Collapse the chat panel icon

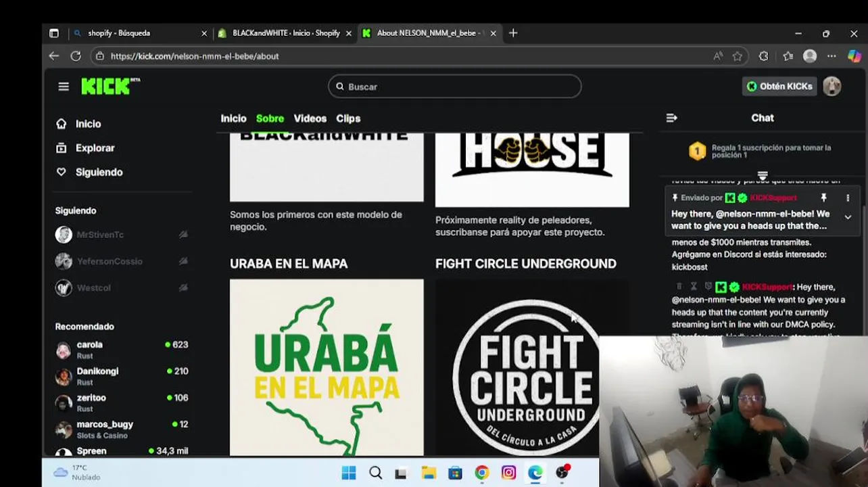point(671,118)
